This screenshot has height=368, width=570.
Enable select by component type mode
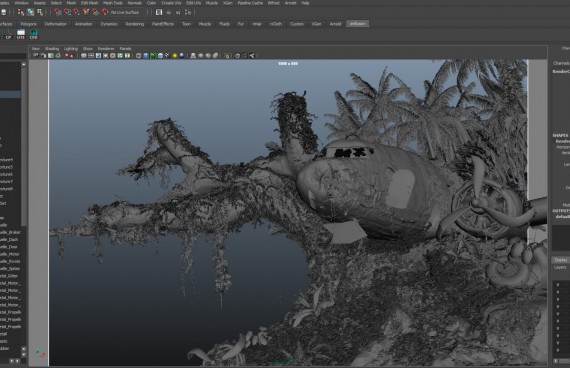click(40, 12)
